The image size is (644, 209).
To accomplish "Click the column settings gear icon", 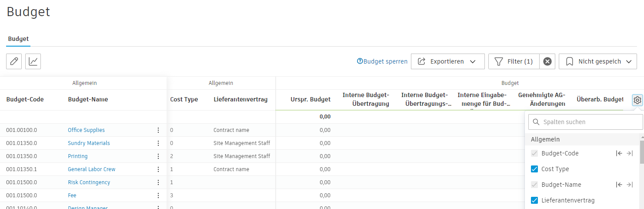I will click(637, 100).
